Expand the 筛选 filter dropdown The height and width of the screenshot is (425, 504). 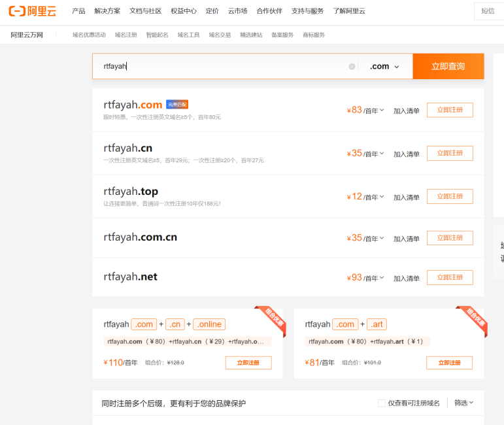pyautogui.click(x=464, y=403)
